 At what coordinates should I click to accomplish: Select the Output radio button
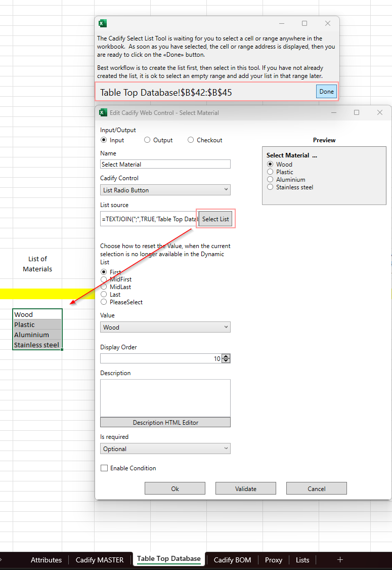pyautogui.click(x=147, y=140)
